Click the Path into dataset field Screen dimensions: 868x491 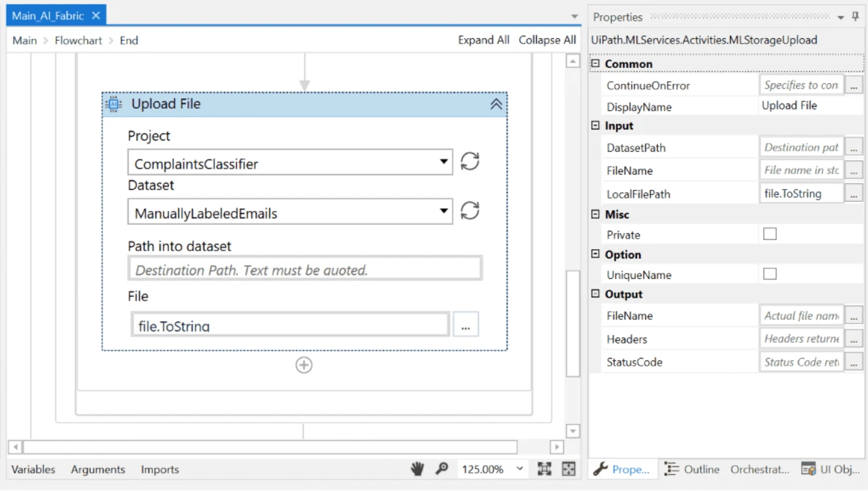click(x=305, y=269)
